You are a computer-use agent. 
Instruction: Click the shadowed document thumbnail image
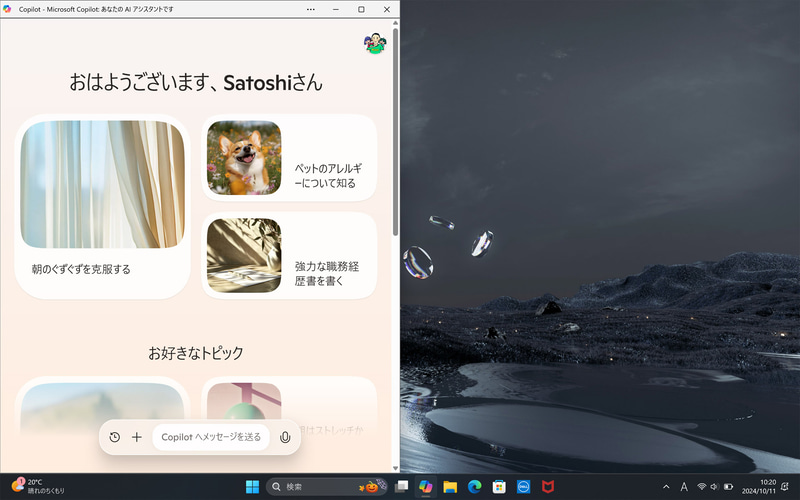(244, 256)
